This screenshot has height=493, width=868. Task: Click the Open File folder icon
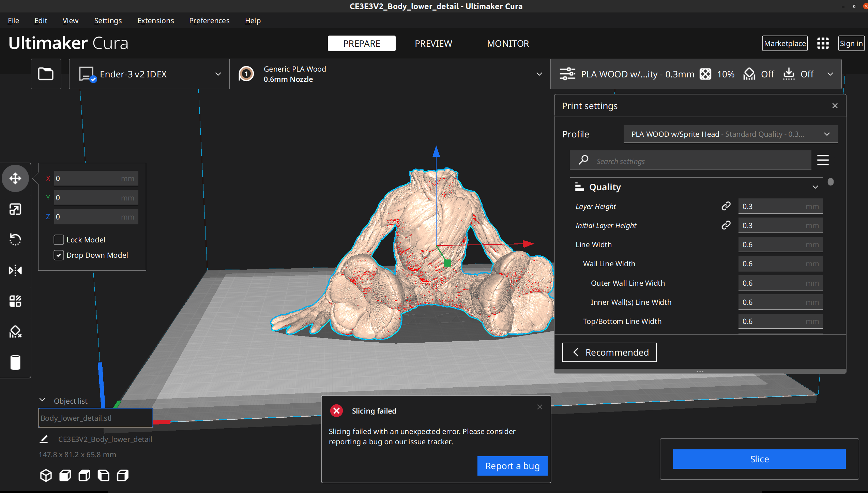click(46, 74)
